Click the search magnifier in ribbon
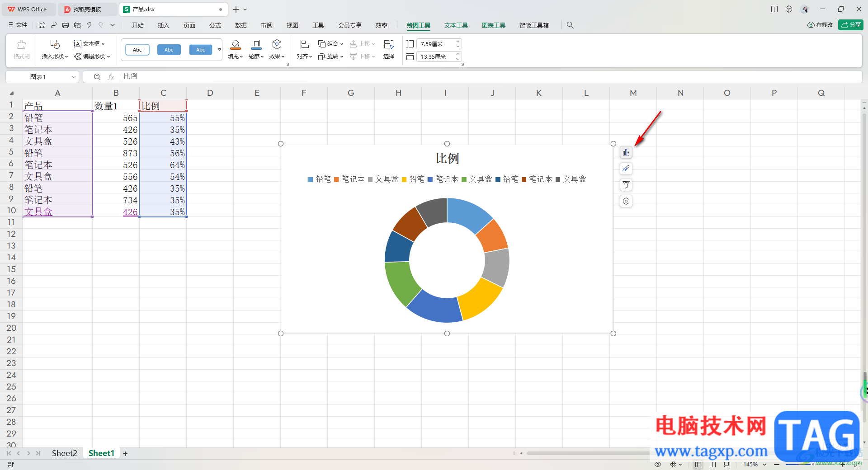Image resolution: width=868 pixels, height=470 pixels. [570, 25]
